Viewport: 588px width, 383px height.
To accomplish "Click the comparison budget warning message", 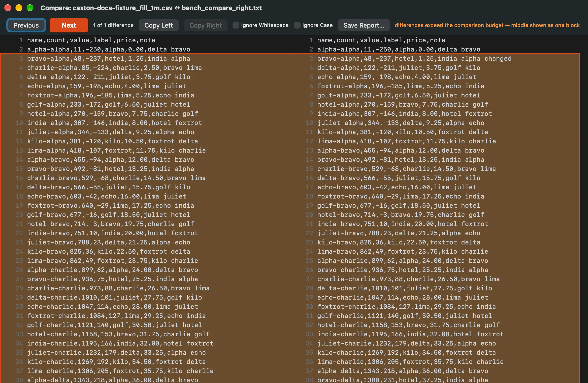I will (x=487, y=25).
